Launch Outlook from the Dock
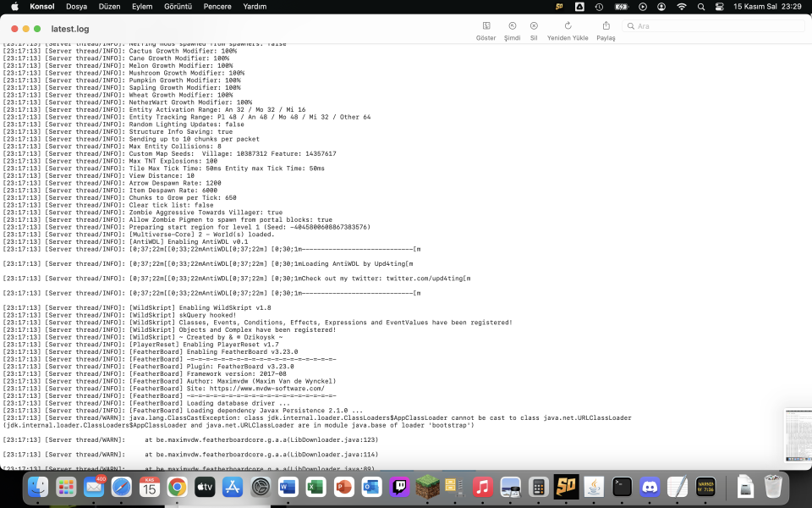 coord(371,488)
